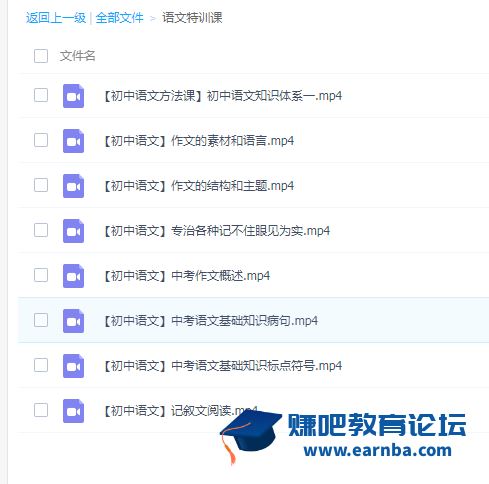Viewport: 489px width, 484px height.
Task: Check the box for 作文的结构和主题.mp4
Action: (41, 185)
